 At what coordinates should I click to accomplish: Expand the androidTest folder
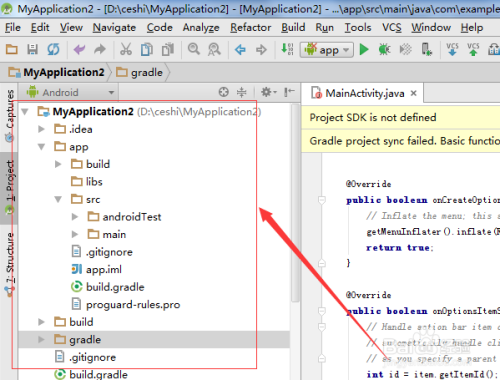pos(75,217)
